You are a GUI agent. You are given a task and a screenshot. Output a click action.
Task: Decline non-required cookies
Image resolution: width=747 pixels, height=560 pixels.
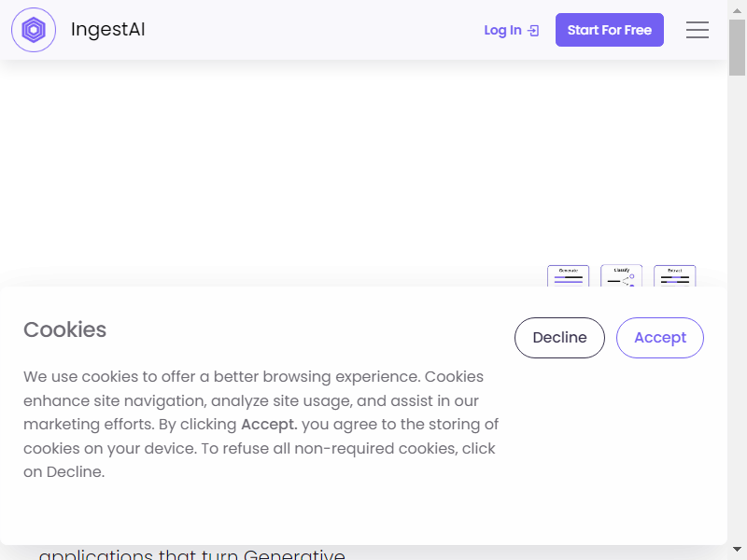pyautogui.click(x=559, y=338)
